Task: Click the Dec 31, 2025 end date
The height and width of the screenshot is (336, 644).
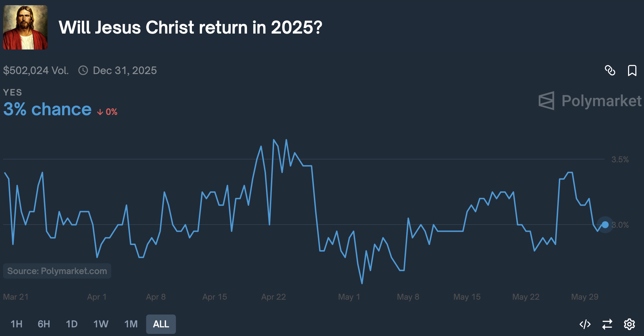Action: pyautogui.click(x=125, y=71)
